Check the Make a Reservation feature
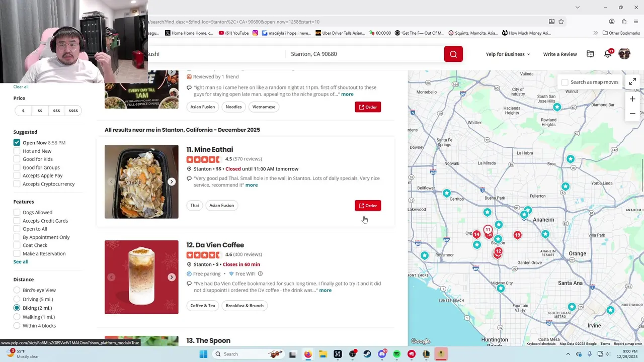 (x=17, y=253)
